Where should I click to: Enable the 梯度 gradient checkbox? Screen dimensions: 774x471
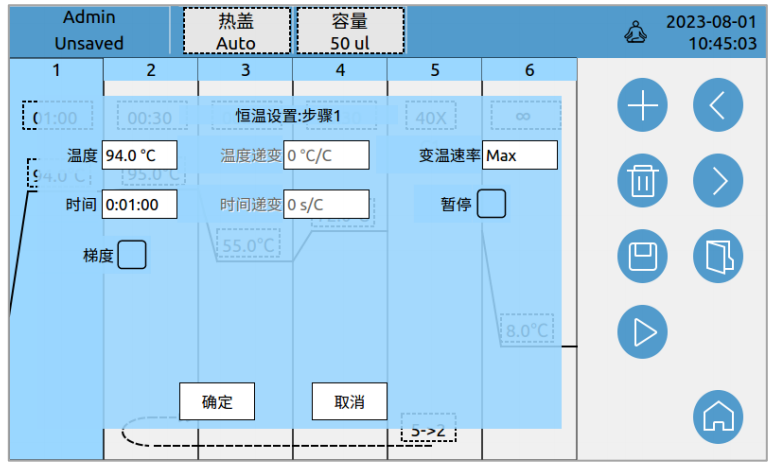132,255
